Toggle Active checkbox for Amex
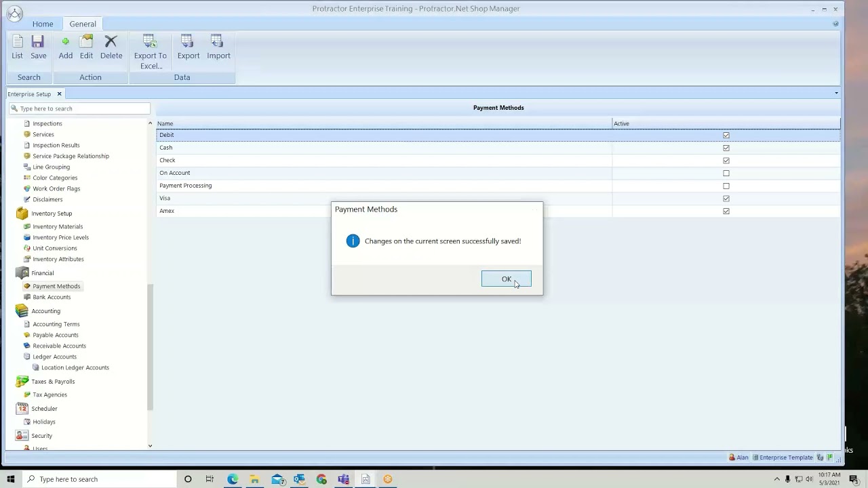Screen dimensions: 868x488 tap(726, 211)
